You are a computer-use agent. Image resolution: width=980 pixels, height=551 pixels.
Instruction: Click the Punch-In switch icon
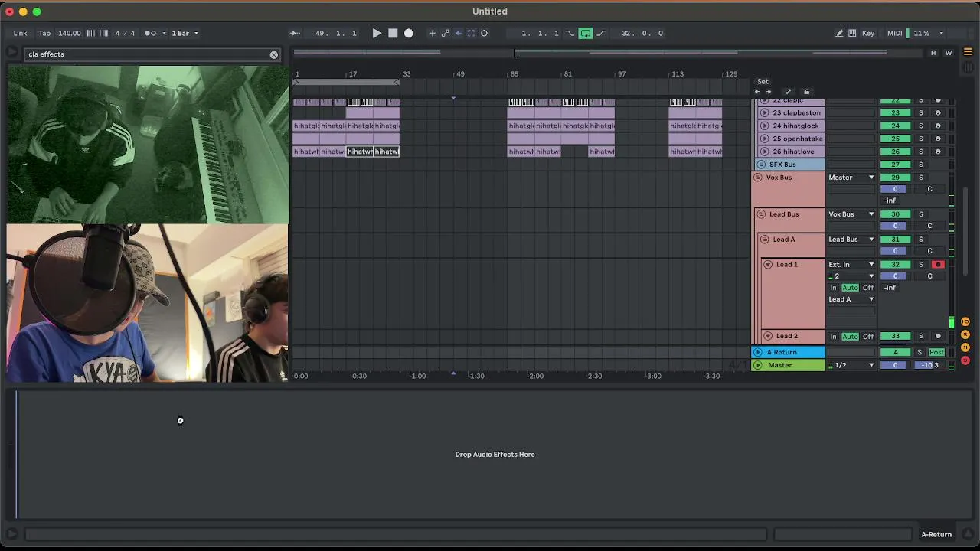tap(570, 33)
